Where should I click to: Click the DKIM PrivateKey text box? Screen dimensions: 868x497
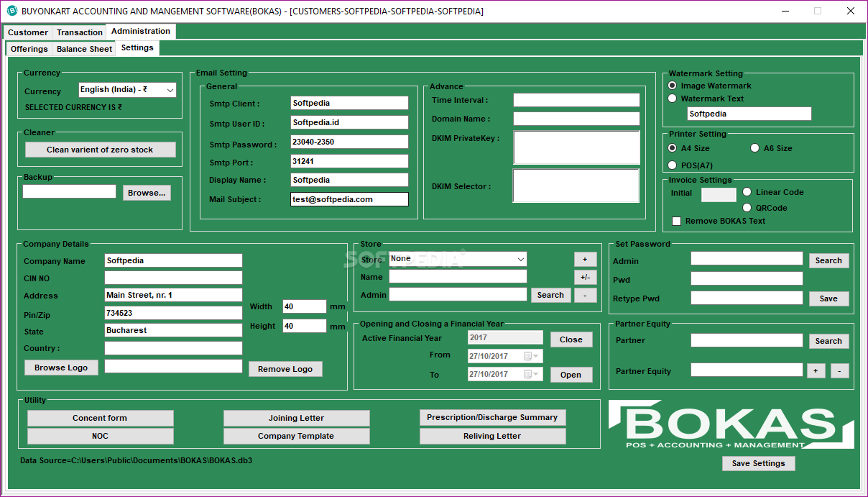coord(576,147)
